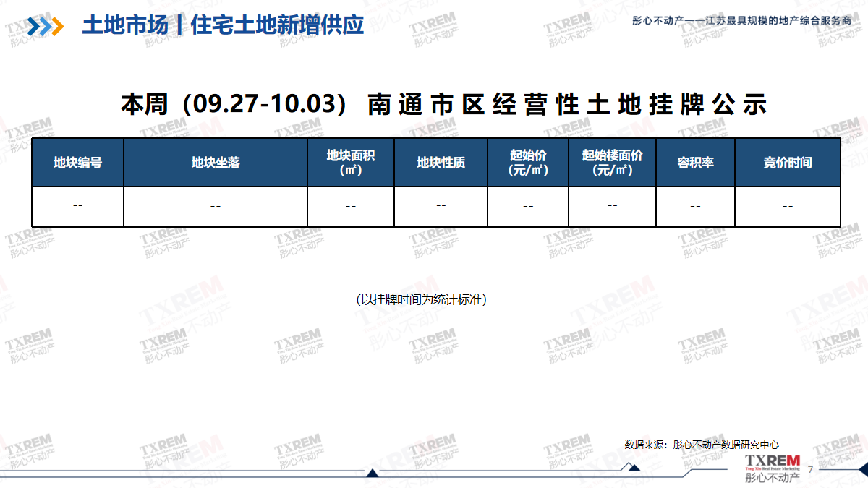Click the 竞价时间 column header
Image resolution: width=868 pixels, height=488 pixels.
(x=788, y=163)
